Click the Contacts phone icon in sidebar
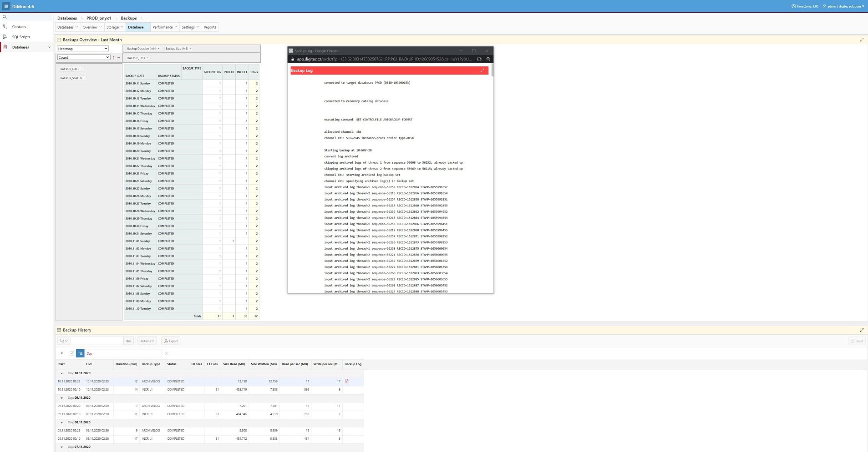Viewport: 868px width, 452px height. coord(5,27)
